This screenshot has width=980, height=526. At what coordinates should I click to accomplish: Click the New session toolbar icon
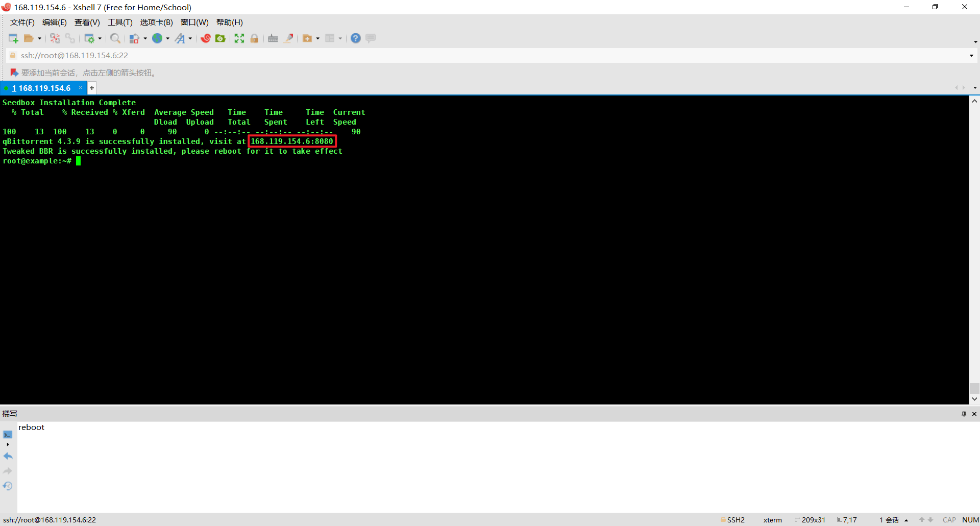pyautogui.click(x=13, y=38)
